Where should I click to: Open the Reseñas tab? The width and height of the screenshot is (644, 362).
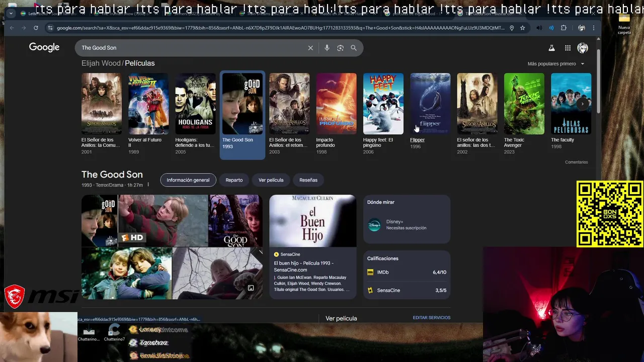[x=308, y=180]
